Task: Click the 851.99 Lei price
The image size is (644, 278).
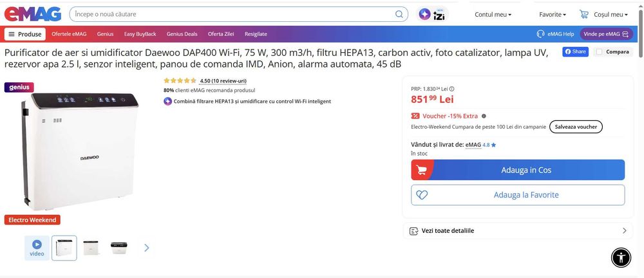Action: [x=432, y=99]
